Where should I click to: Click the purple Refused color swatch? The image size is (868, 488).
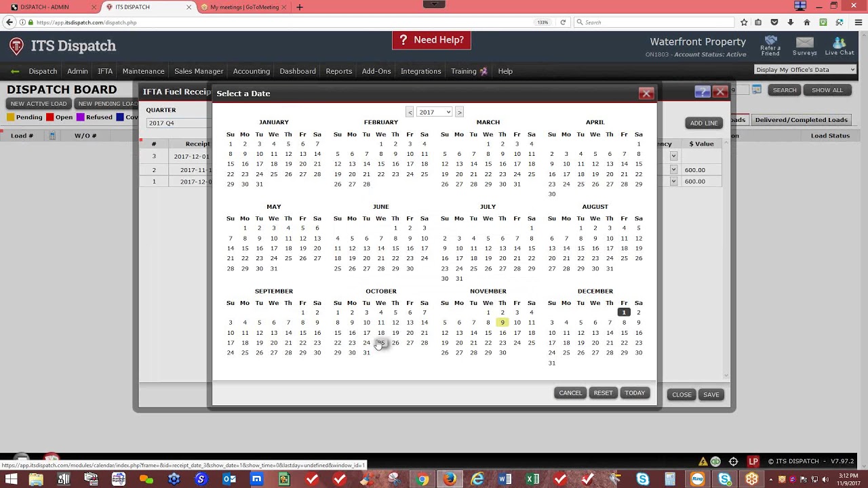[x=81, y=117]
